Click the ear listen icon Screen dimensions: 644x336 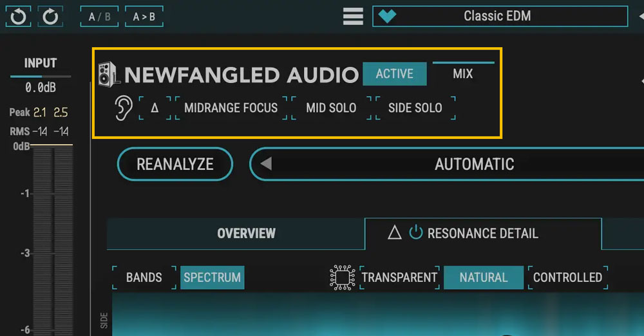click(x=123, y=108)
